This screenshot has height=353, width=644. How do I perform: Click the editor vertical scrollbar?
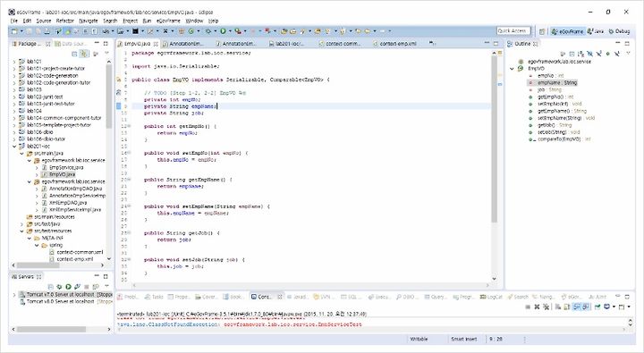(494, 139)
